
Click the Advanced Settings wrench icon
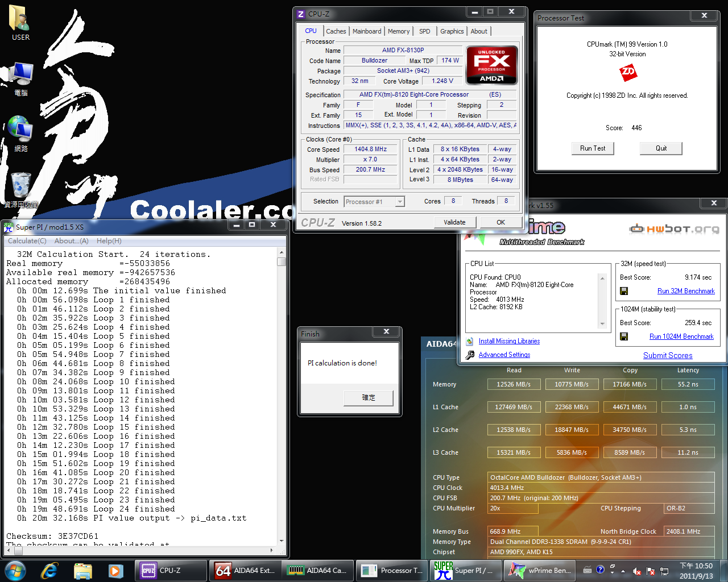pos(470,355)
